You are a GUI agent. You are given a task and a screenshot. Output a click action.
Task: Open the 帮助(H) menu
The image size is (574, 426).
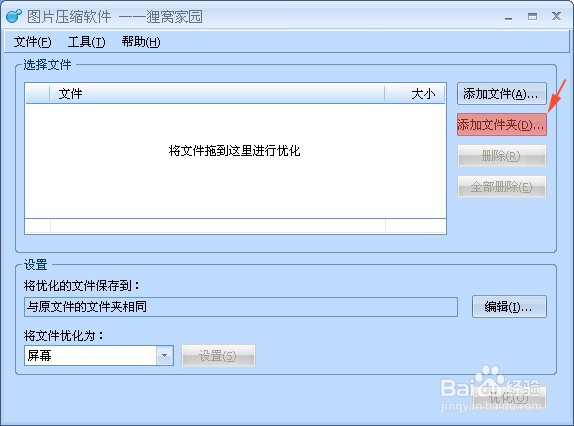[x=141, y=42]
